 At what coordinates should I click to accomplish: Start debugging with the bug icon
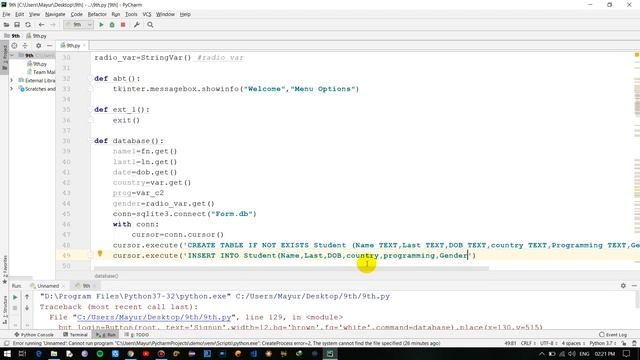pyautogui.click(x=112, y=25)
